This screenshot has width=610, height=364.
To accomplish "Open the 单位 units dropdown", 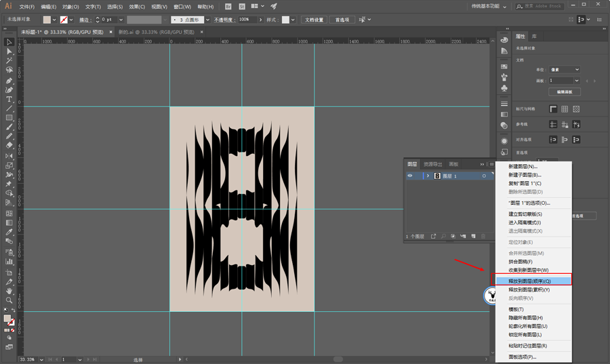I will (564, 69).
